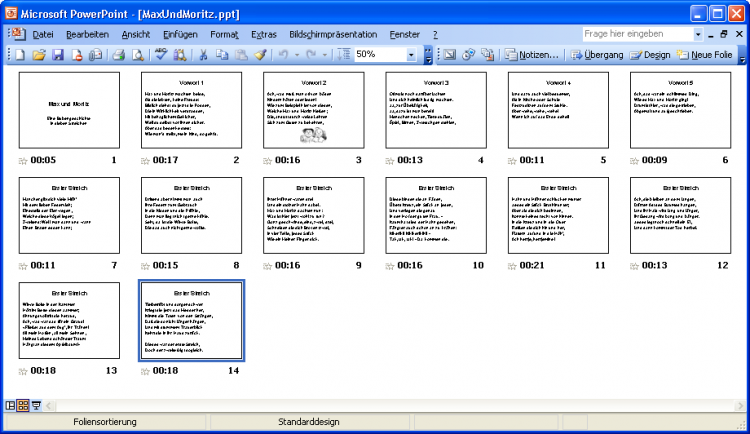Click the Open file folder icon
The height and width of the screenshot is (434, 750).
tap(38, 54)
